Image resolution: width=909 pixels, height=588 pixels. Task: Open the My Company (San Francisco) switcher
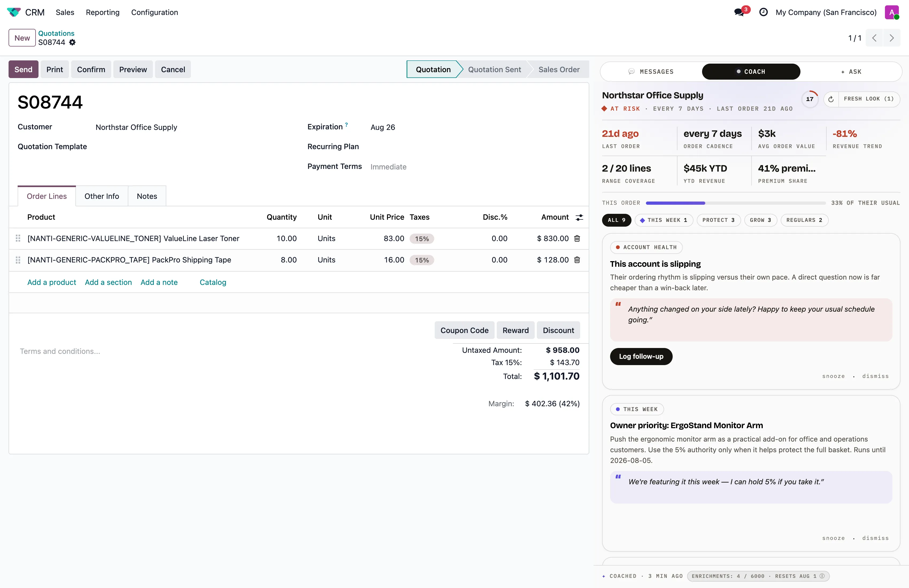[826, 12]
